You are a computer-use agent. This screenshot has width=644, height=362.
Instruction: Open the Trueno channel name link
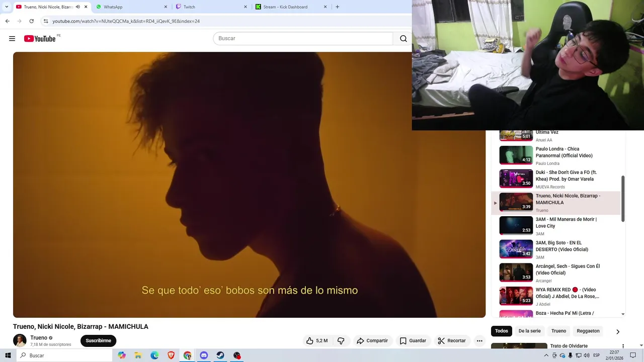(x=39, y=338)
